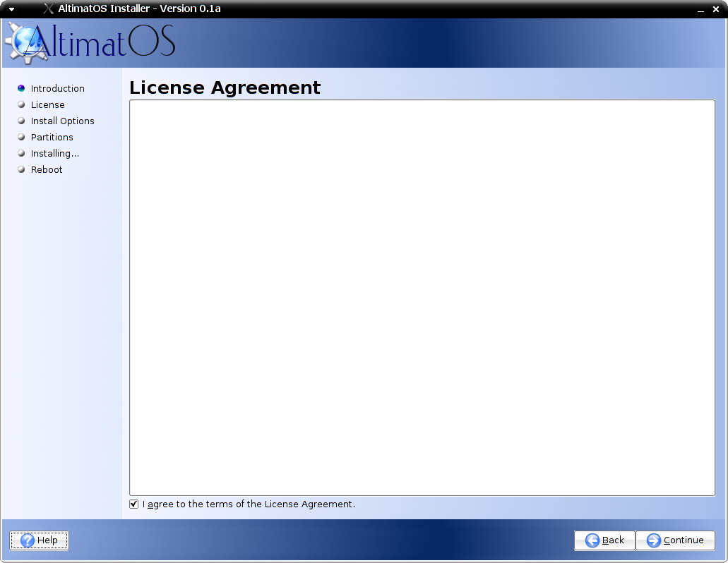Select the Reboot step in sidebar
Viewport: 728px width, 563px height.
(x=47, y=170)
